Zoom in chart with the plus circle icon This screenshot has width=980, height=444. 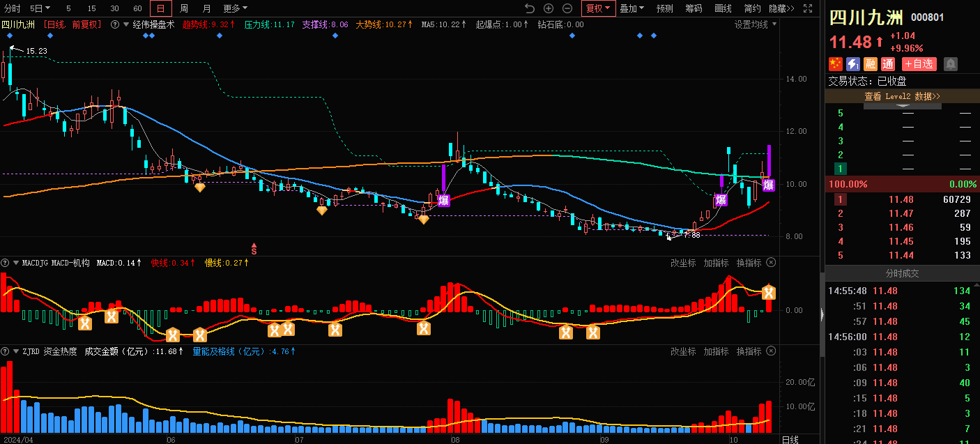pyautogui.click(x=549, y=8)
